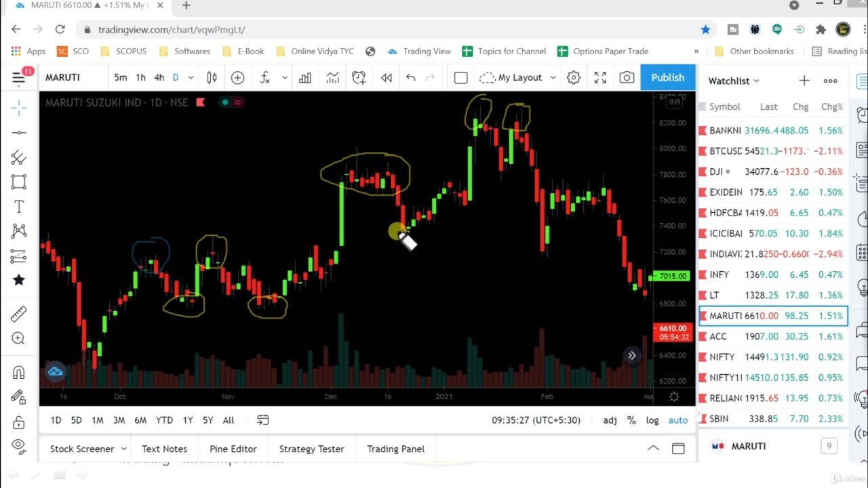The width and height of the screenshot is (868, 488).
Task: Redo the chart action
Action: pyautogui.click(x=429, y=77)
